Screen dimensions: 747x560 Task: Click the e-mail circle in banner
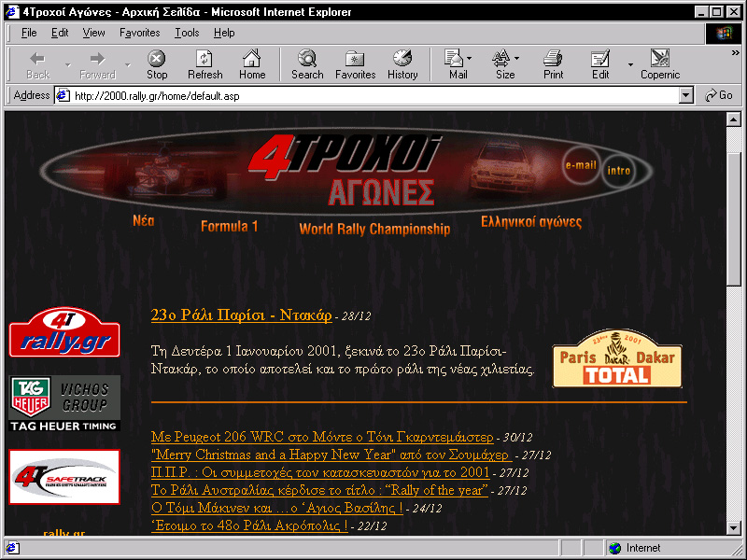(x=580, y=165)
